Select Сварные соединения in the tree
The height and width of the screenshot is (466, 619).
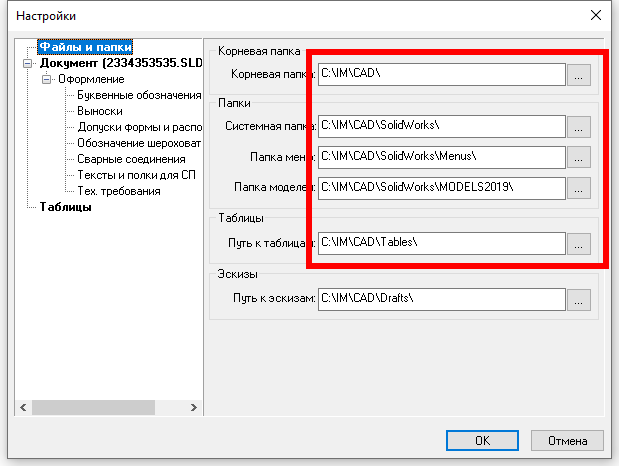[x=131, y=159]
